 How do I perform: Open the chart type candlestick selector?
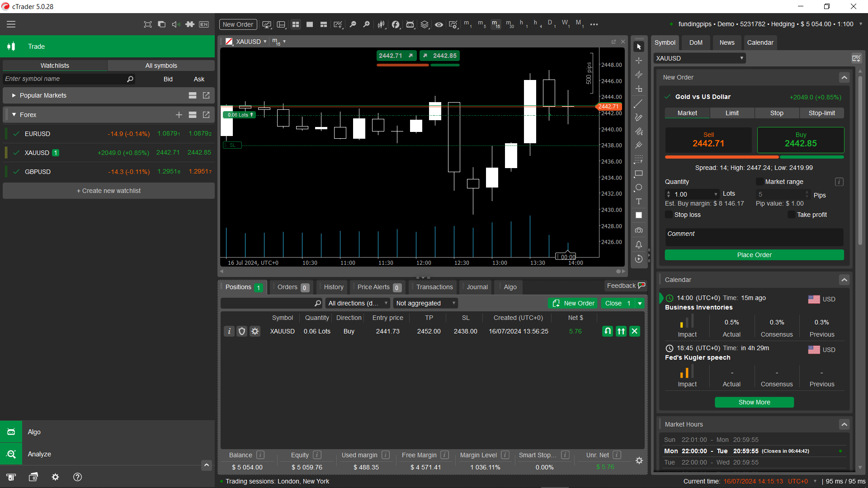pyautogui.click(x=381, y=24)
